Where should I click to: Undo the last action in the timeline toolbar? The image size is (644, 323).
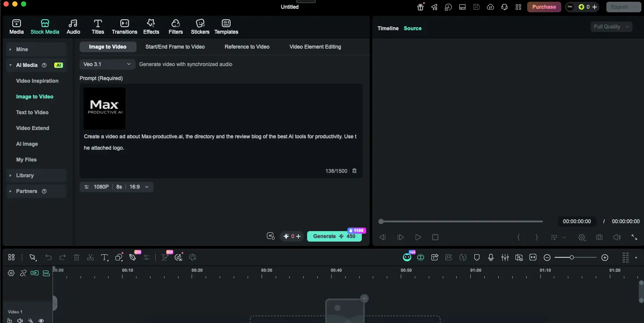(x=49, y=257)
